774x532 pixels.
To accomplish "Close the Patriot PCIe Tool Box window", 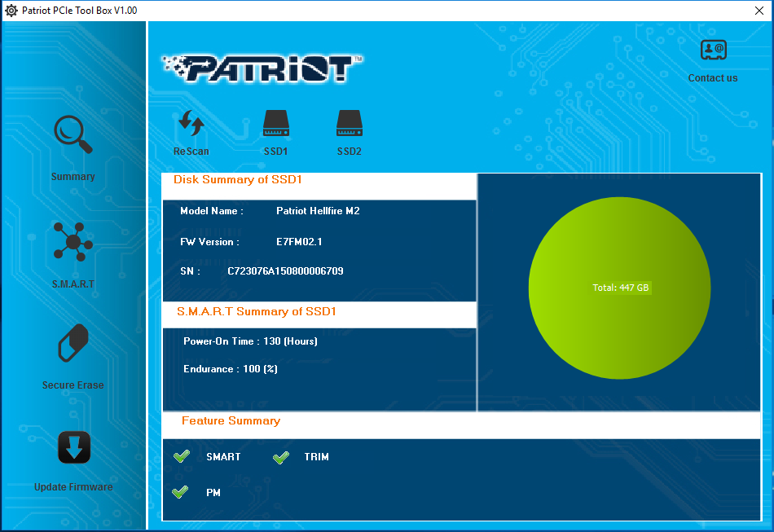I will point(759,10).
